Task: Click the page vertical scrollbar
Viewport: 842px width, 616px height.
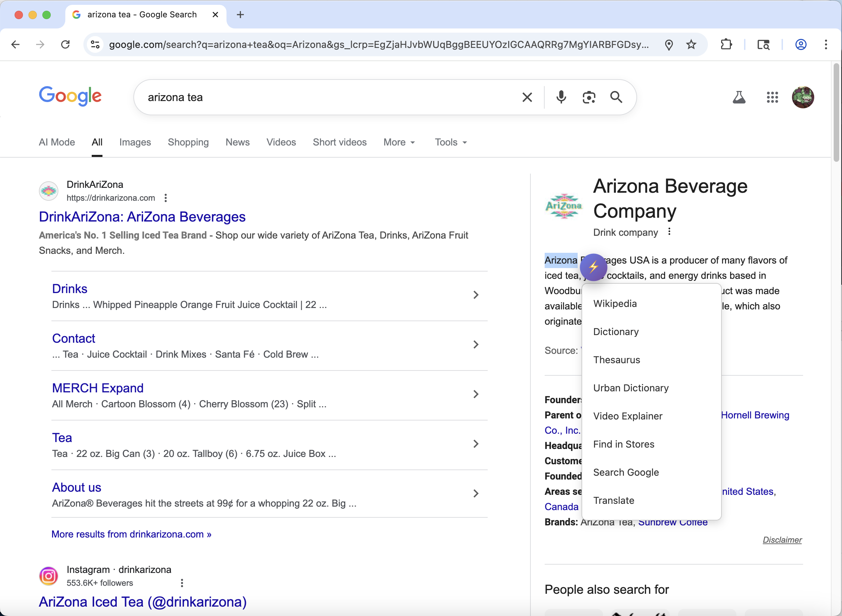Action: tap(836, 112)
